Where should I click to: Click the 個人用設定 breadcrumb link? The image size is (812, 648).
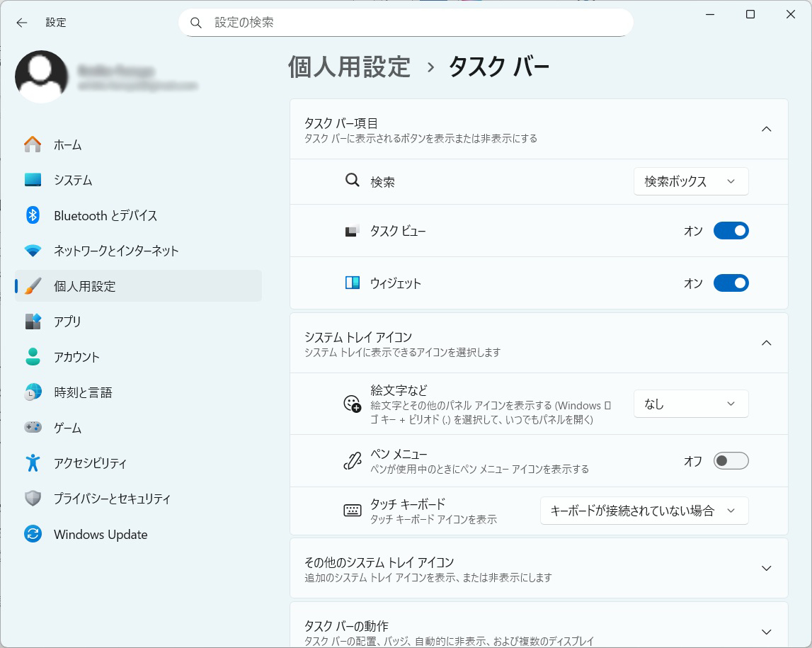(349, 67)
